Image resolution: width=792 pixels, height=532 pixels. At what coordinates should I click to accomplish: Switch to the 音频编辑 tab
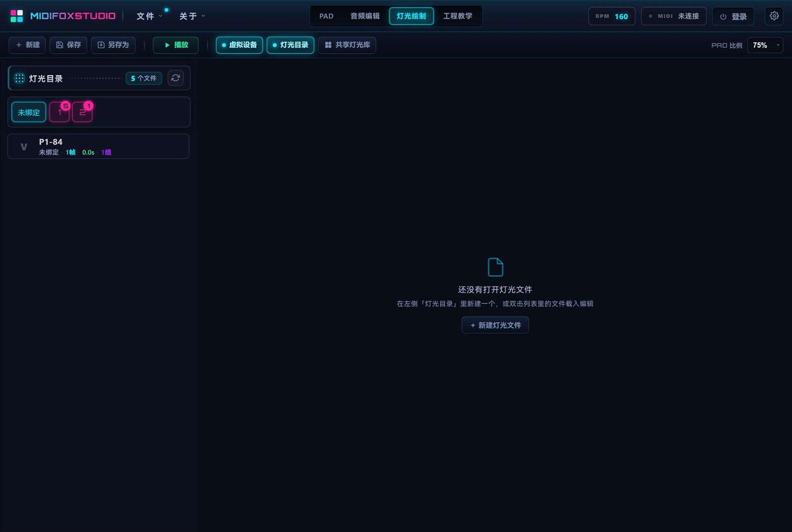[x=365, y=16]
